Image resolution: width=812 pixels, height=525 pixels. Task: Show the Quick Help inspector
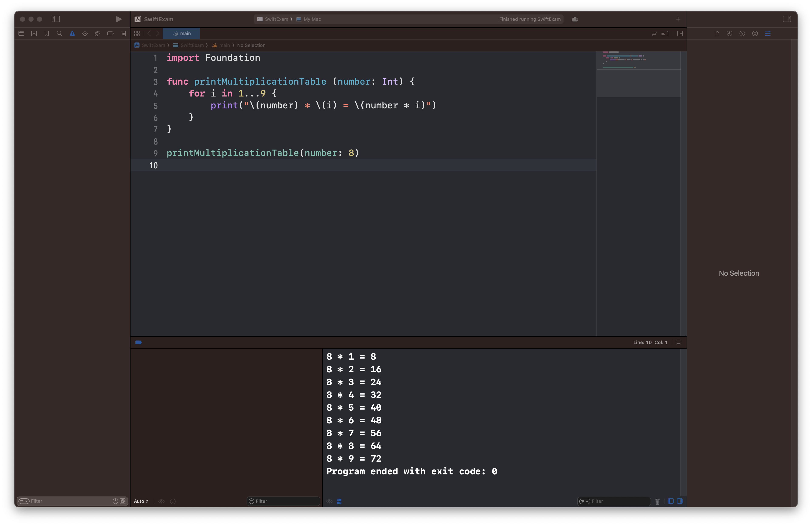click(742, 33)
